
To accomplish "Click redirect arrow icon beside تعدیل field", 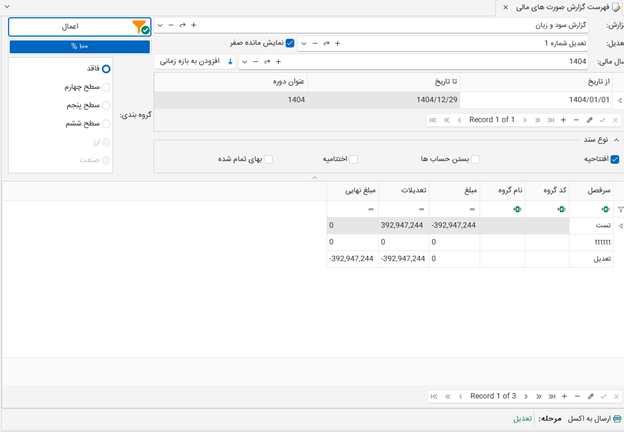I will pyautogui.click(x=326, y=43).
